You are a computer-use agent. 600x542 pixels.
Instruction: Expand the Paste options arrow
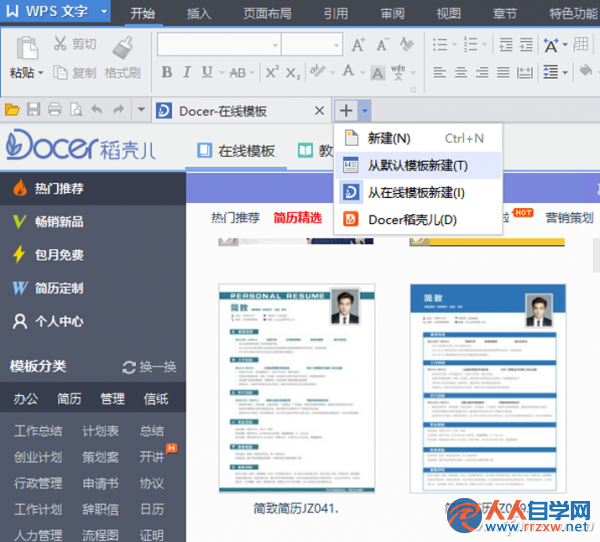click(x=41, y=72)
